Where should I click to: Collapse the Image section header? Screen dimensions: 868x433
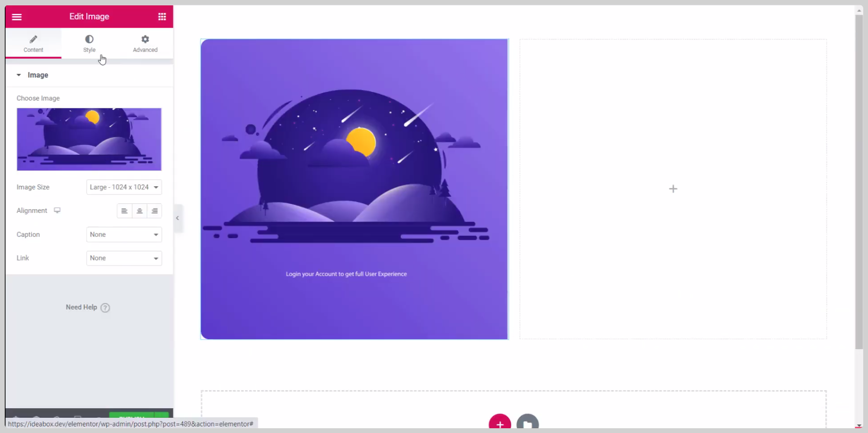tap(38, 75)
